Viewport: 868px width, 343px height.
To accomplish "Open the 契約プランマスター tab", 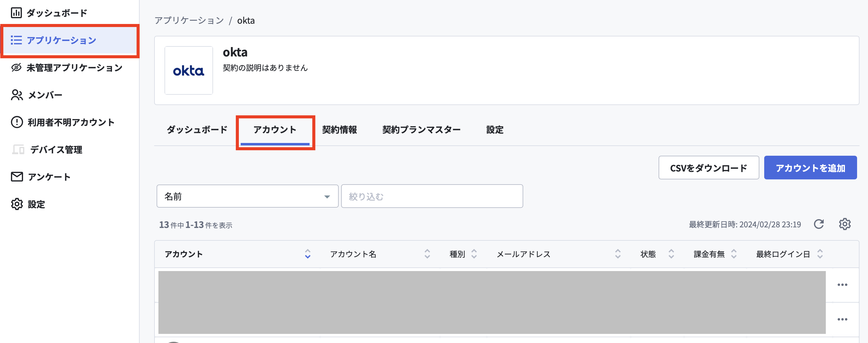I will coord(421,130).
